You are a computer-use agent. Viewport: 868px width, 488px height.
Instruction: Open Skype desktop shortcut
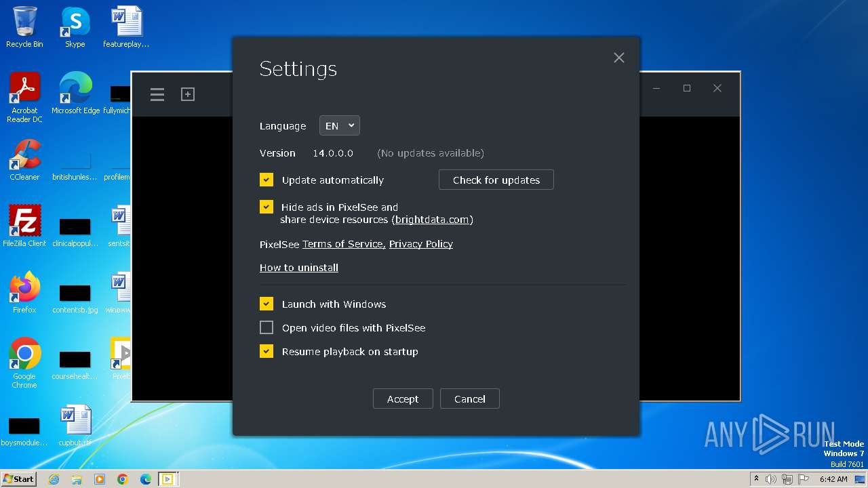point(75,27)
